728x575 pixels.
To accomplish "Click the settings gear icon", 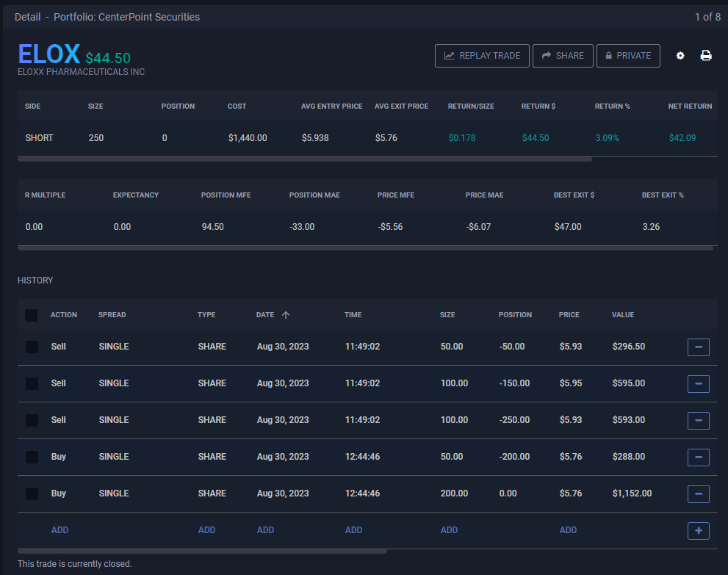I will (x=680, y=56).
